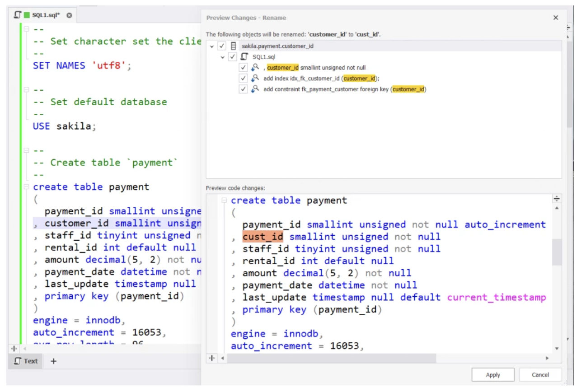The image size is (581, 392).
Task: Click the preview horizontal scrollbar thumb
Action: click(332, 358)
